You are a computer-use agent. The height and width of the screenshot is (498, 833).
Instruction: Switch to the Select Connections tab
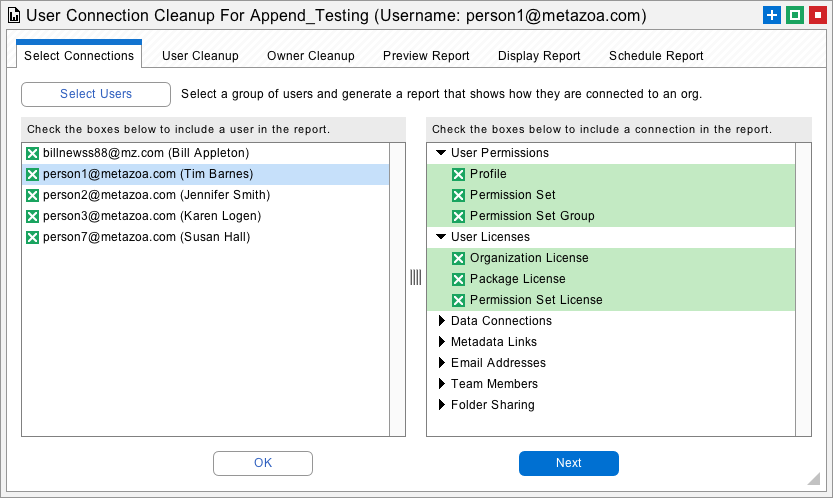pos(79,56)
